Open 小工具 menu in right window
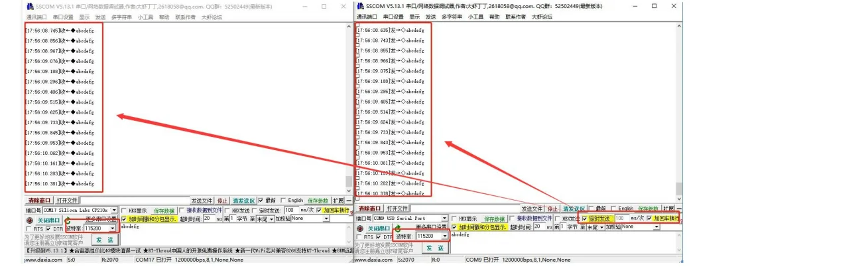 coord(475,17)
